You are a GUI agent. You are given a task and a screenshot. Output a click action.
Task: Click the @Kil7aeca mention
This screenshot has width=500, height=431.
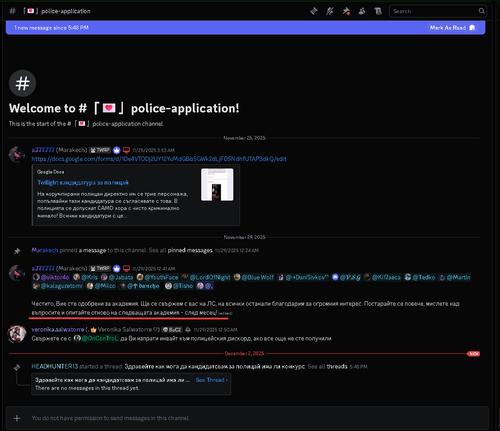click(x=383, y=277)
